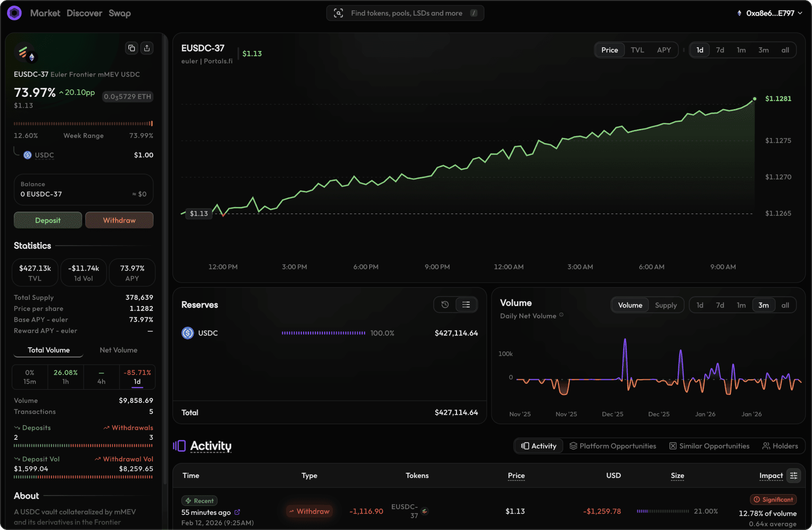This screenshot has width=812, height=530.
Task: Show reserves history view icon
Action: click(x=445, y=305)
